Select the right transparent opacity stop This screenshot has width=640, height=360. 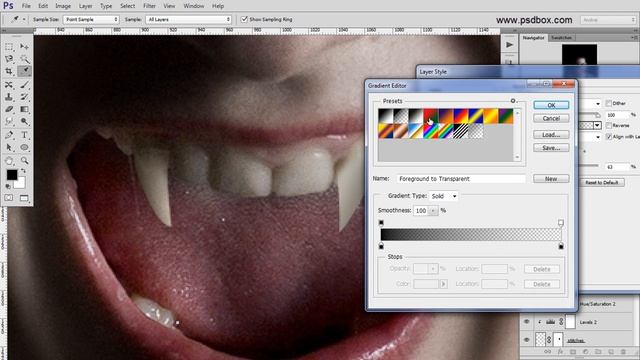(561, 222)
